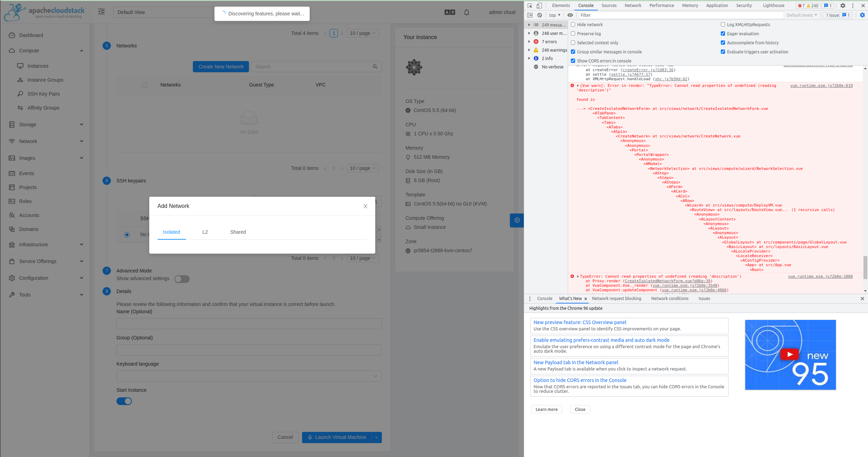Click the notifications bell icon
Viewport: 868px width, 457px height.
pos(466,12)
